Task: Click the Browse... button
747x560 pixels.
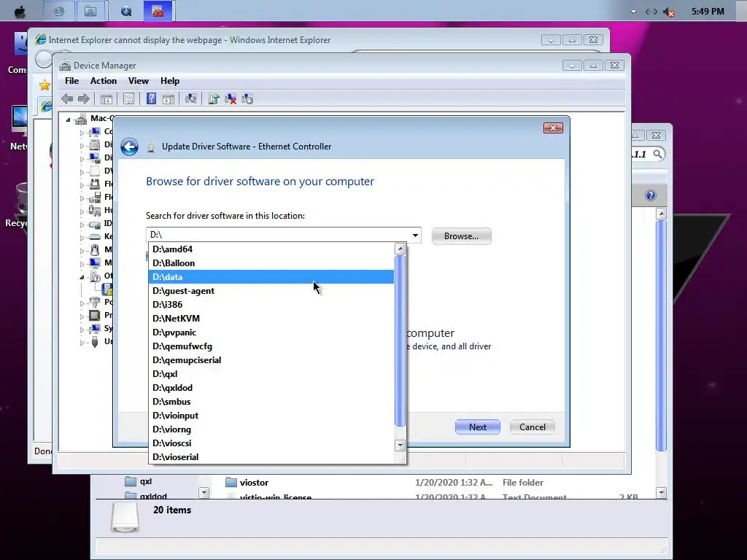Action: (461, 236)
